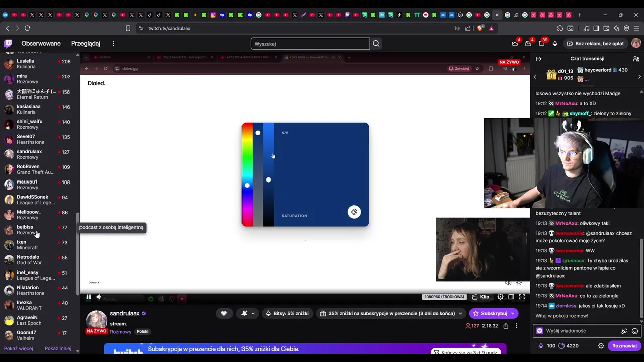Open the chat community users icon
This screenshot has height=362, width=644.
pyautogui.click(x=636, y=59)
